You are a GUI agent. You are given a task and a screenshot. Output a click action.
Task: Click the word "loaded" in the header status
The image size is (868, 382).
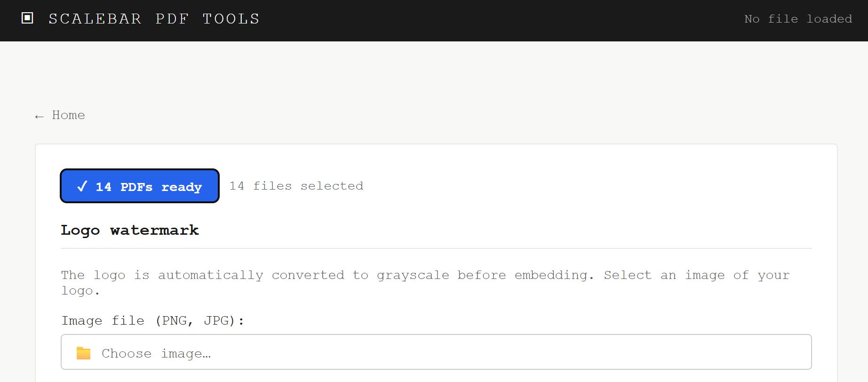(829, 19)
